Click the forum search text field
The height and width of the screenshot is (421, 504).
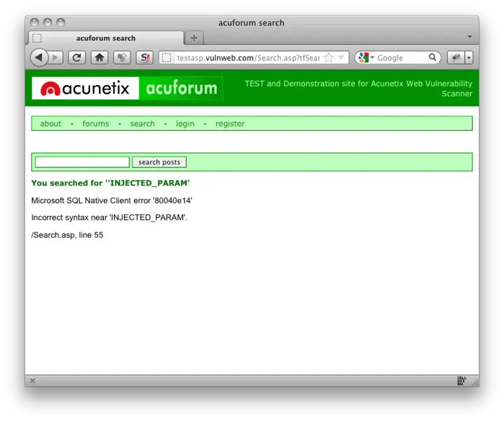point(83,162)
